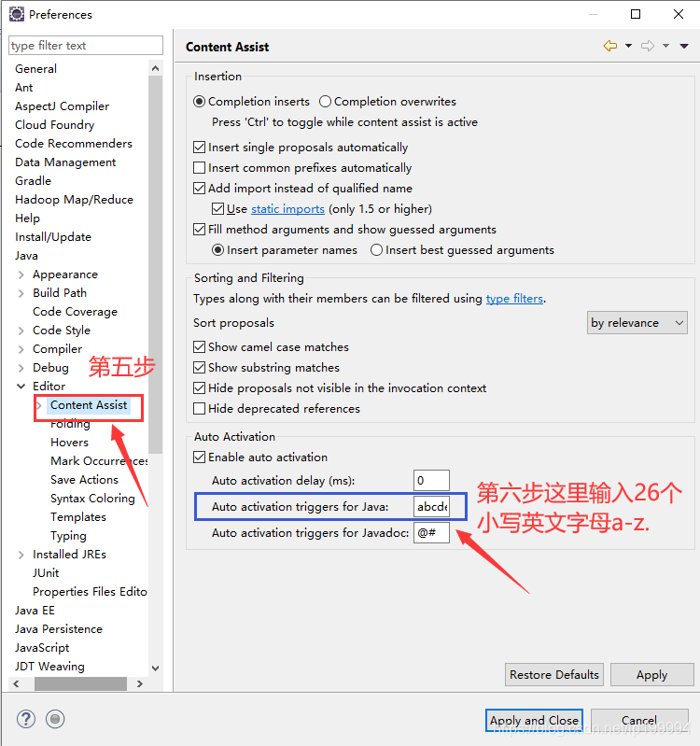Select Data Management preferences
700x746 pixels.
click(x=65, y=162)
